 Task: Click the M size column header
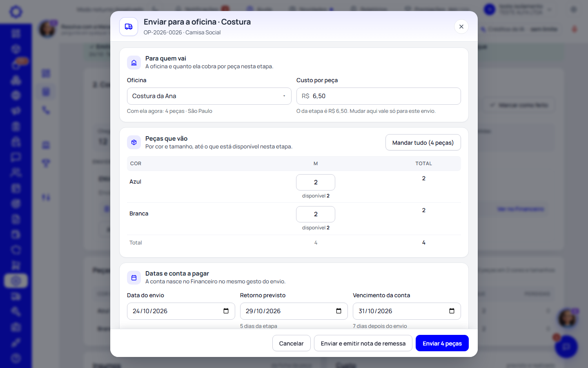click(x=316, y=164)
